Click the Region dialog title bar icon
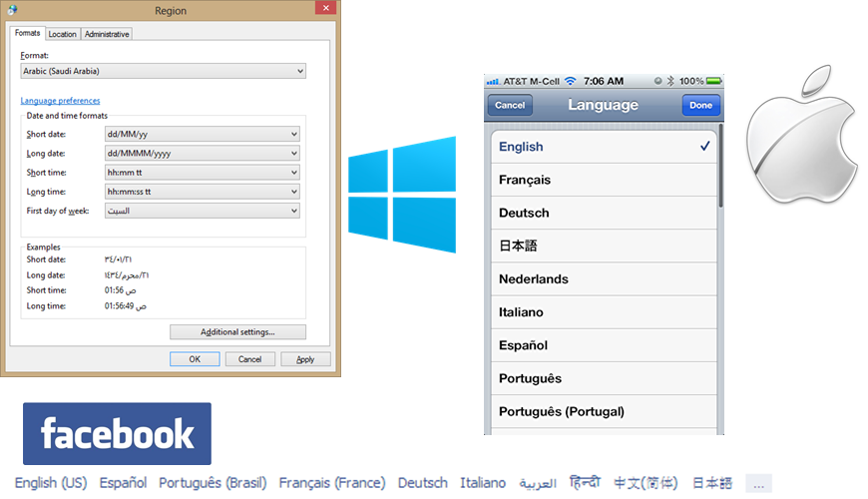 [11, 10]
